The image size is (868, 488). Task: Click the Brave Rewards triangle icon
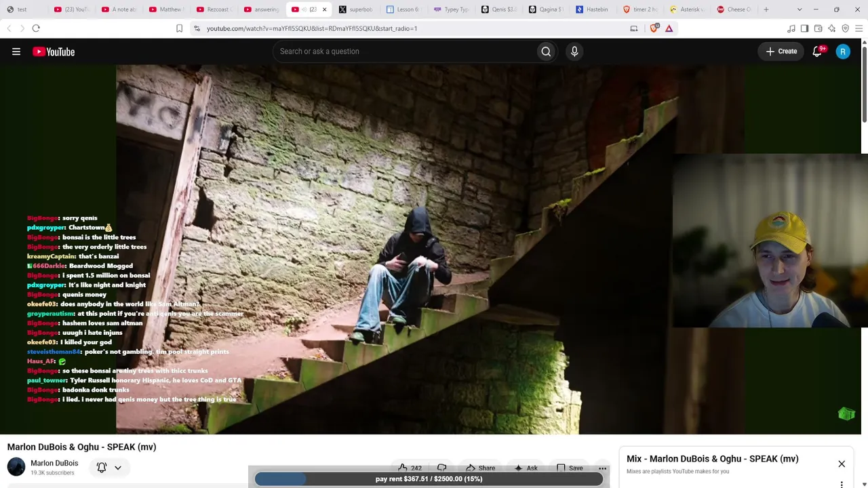coord(669,28)
